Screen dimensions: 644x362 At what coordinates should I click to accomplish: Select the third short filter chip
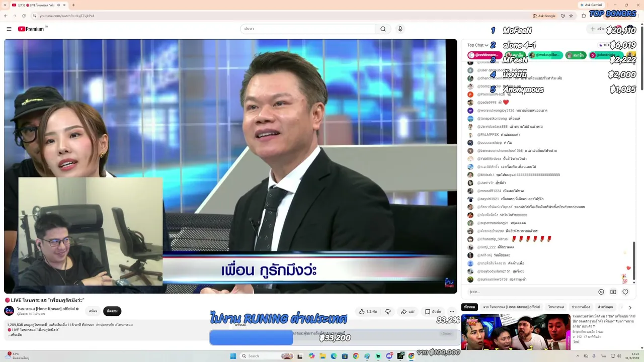[x=556, y=307]
